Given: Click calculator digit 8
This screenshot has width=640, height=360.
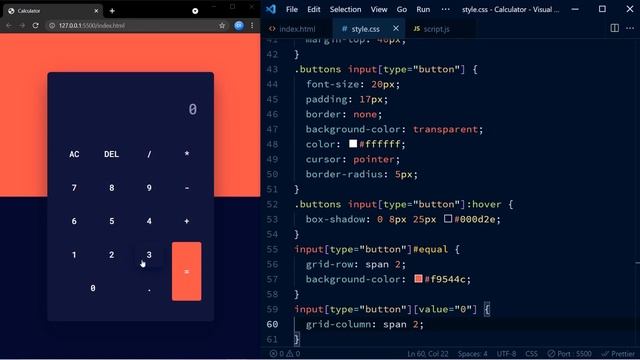Looking at the screenshot, I should click(111, 188).
